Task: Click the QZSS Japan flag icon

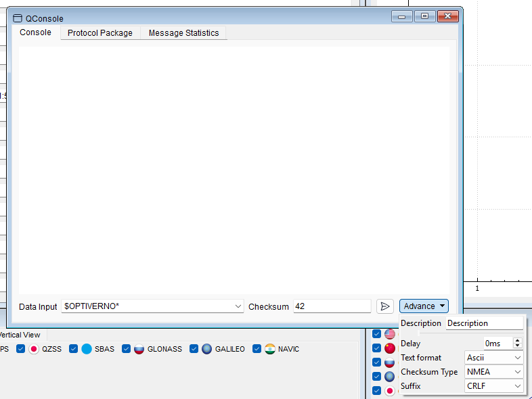Action: [34, 349]
